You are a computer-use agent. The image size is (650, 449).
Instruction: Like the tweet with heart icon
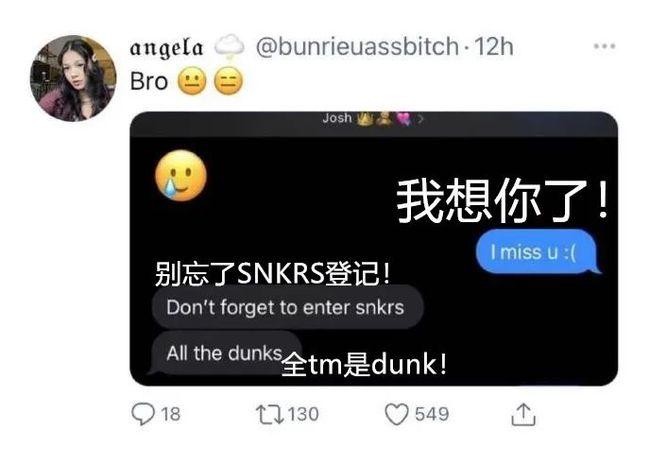397,414
